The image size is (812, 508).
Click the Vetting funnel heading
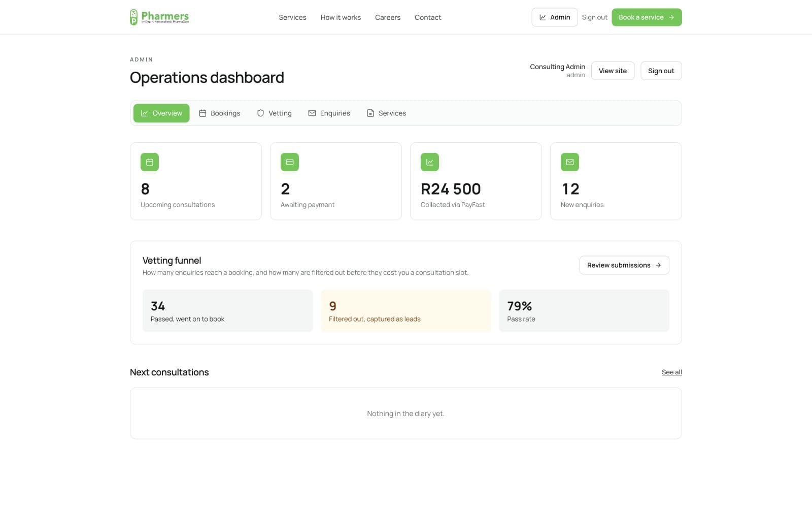(x=172, y=261)
